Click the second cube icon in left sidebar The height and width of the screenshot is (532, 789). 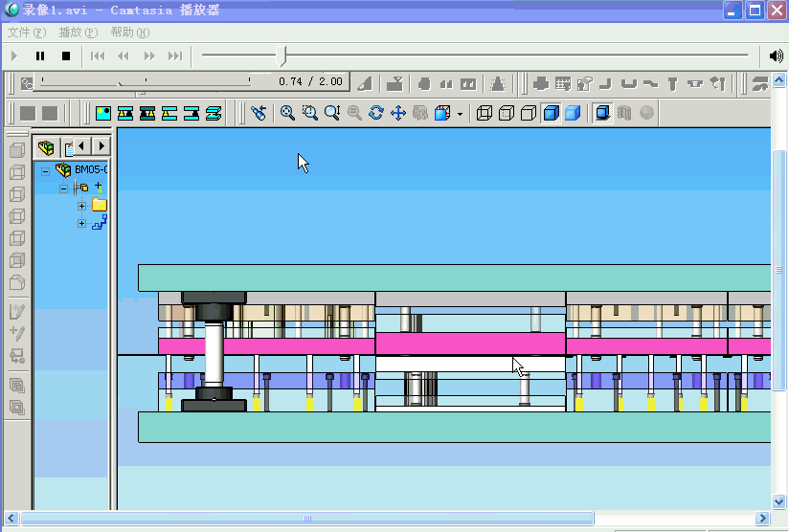coord(17,172)
